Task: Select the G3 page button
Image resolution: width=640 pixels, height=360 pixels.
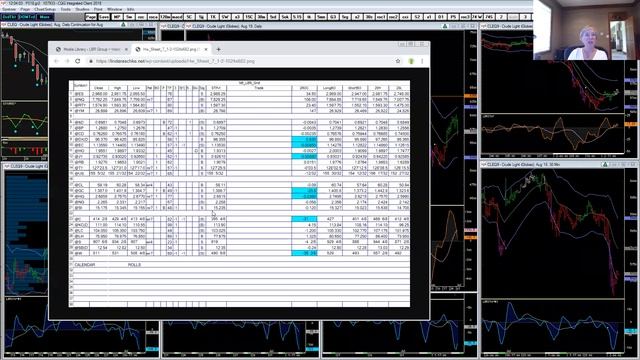Action: pyautogui.click(x=333, y=17)
